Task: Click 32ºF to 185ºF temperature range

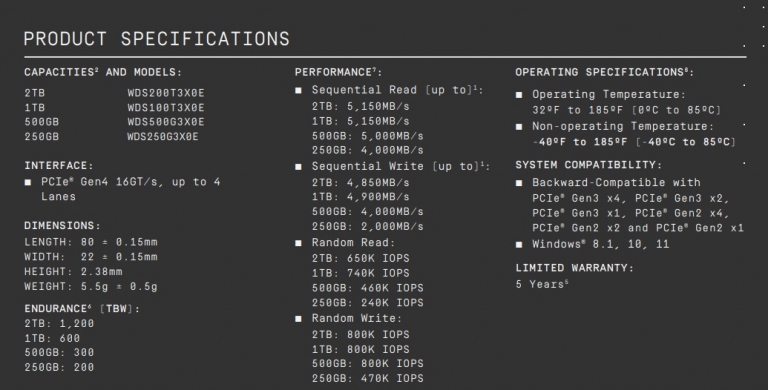Action: [626, 110]
